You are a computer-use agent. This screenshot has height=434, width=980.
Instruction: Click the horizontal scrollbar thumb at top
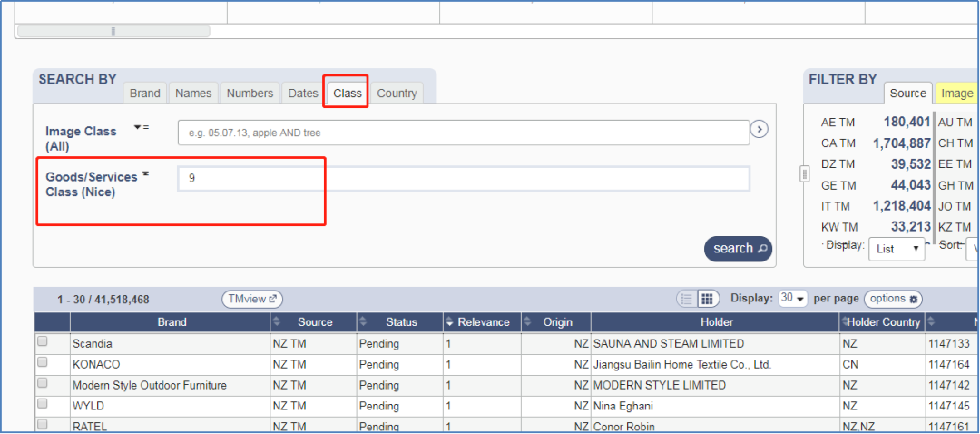(x=113, y=31)
